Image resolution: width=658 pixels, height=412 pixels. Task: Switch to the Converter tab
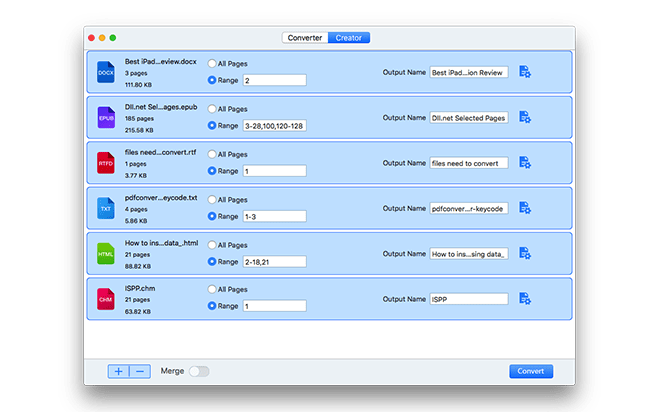point(305,38)
